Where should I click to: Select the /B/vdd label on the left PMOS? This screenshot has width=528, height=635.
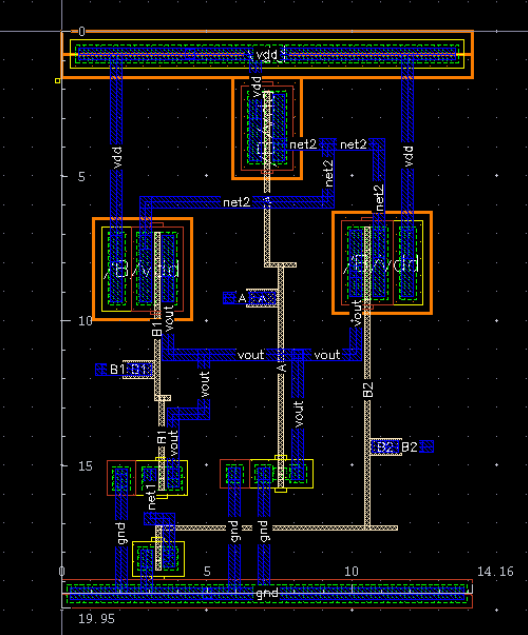[142, 271]
